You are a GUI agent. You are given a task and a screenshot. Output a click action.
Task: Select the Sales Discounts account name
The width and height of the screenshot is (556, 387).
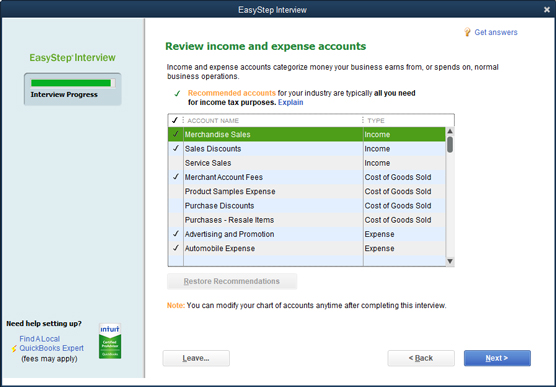pos(213,149)
